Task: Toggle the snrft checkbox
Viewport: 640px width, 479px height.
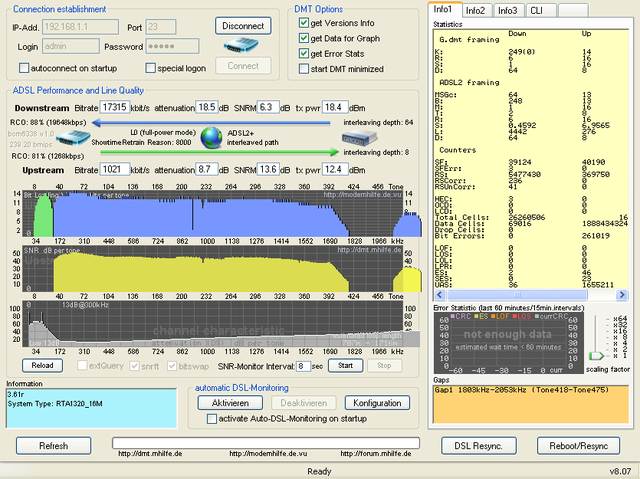Action: point(134,366)
